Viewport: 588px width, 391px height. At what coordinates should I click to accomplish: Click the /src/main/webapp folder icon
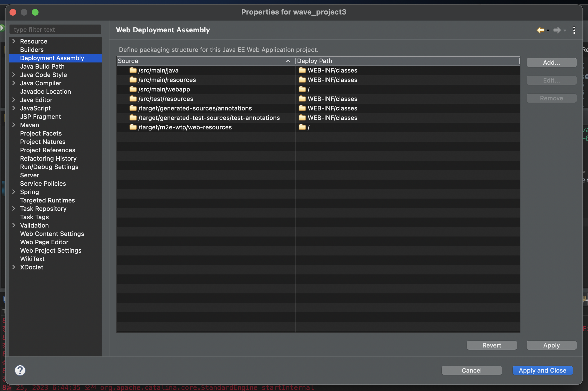[x=133, y=89]
